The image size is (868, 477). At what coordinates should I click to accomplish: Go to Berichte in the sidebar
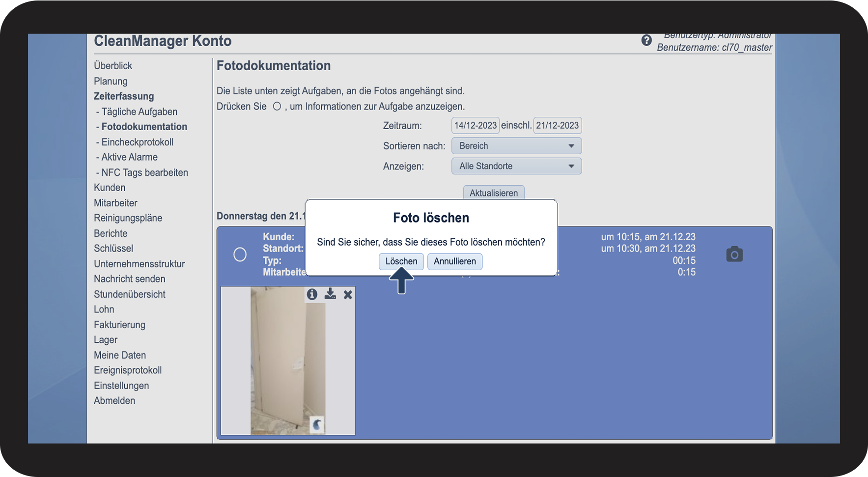click(x=111, y=233)
